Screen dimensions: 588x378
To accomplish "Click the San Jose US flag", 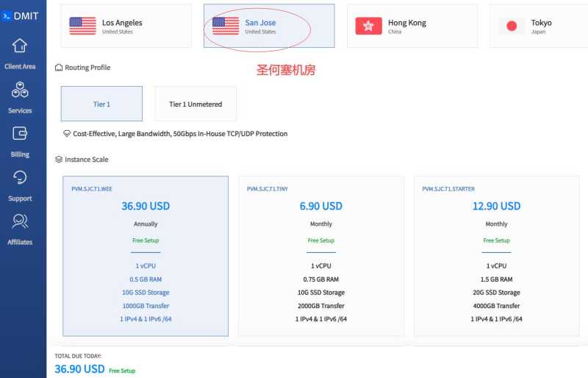I will pos(226,26).
